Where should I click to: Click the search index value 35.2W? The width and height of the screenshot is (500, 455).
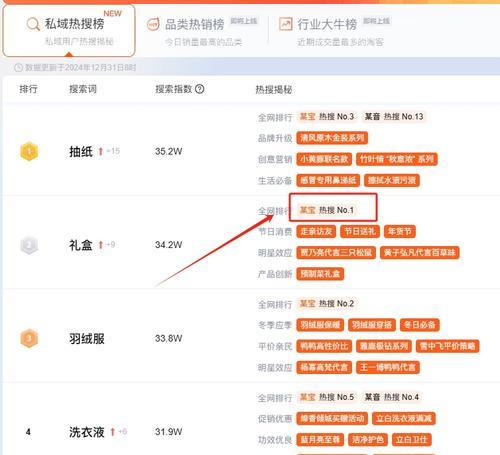pyautogui.click(x=169, y=151)
